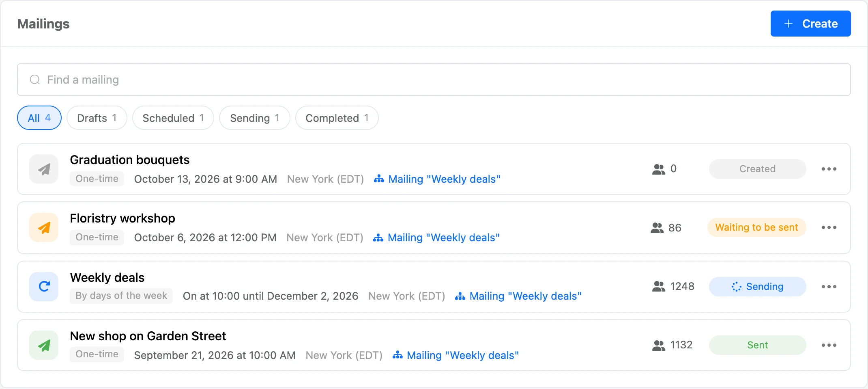Screen dimensions: 868x389
Task: Click the Mailings page heading
Action: pyautogui.click(x=43, y=24)
